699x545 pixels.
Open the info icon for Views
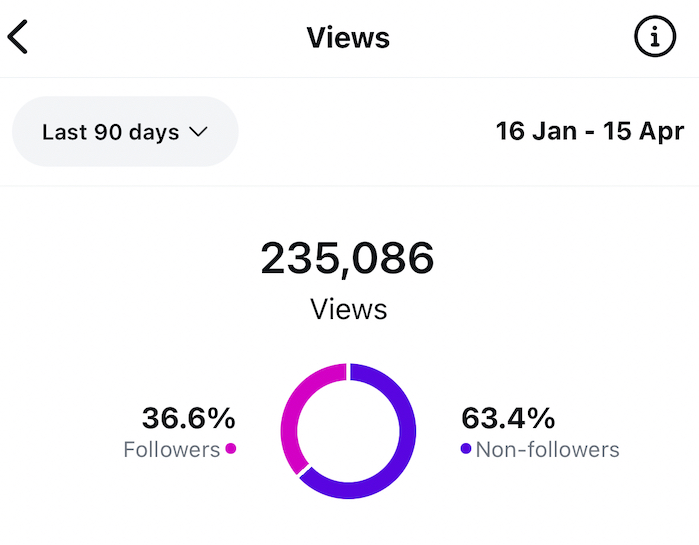(655, 38)
